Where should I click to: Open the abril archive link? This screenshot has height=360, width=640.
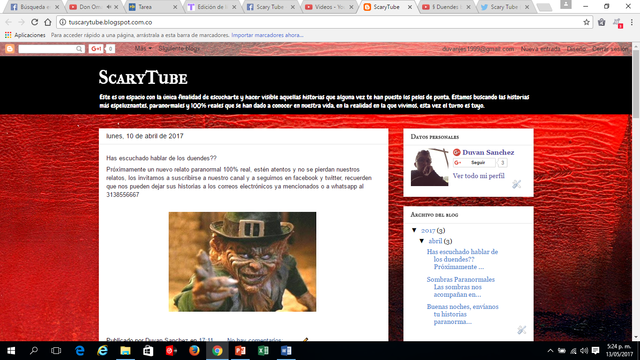[x=435, y=241]
